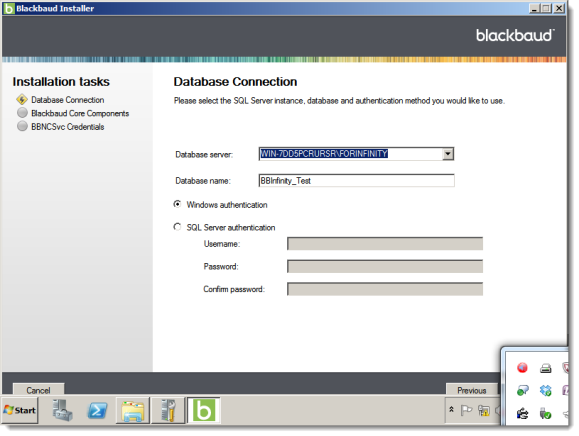Screen dimensions: 579x436
Task: Click the Dropbox tray icon
Action: (545, 390)
